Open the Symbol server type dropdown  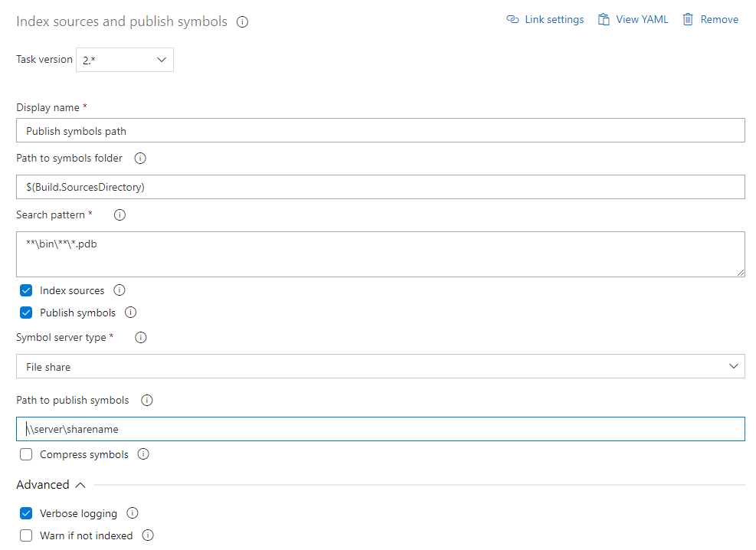[380, 367]
